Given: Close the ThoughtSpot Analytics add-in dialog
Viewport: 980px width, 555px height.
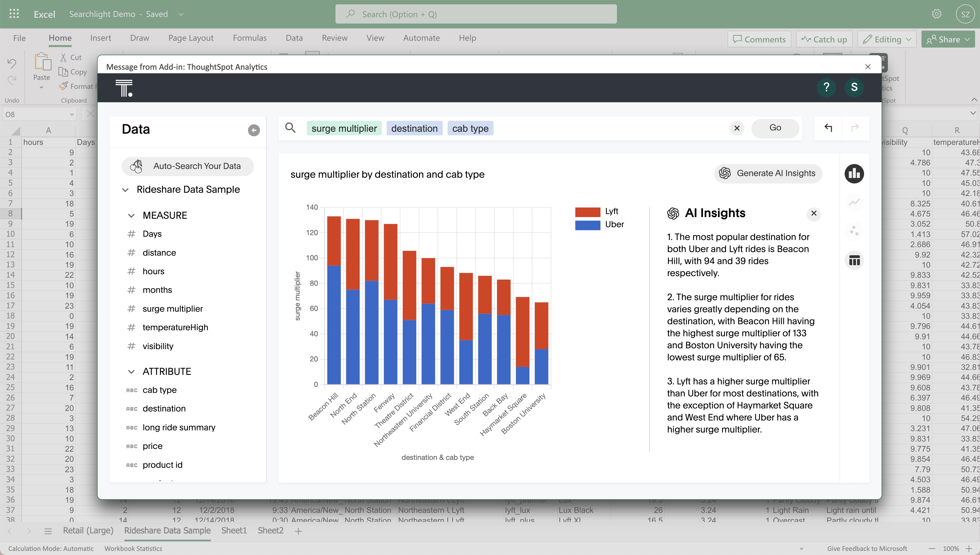Looking at the screenshot, I should (x=868, y=67).
